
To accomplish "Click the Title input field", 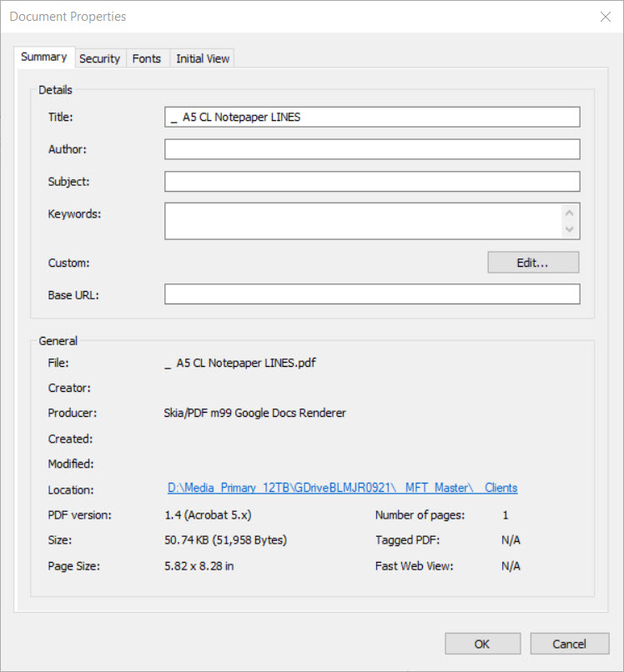I will tap(372, 117).
